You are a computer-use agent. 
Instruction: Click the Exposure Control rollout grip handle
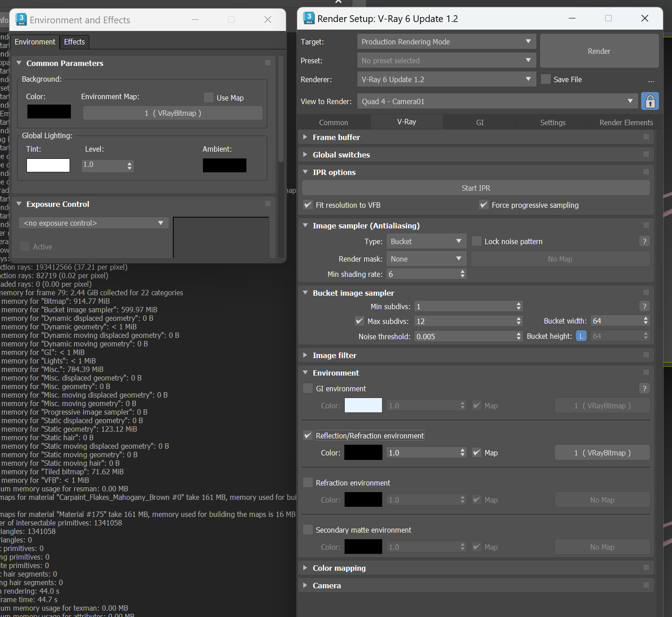click(268, 204)
